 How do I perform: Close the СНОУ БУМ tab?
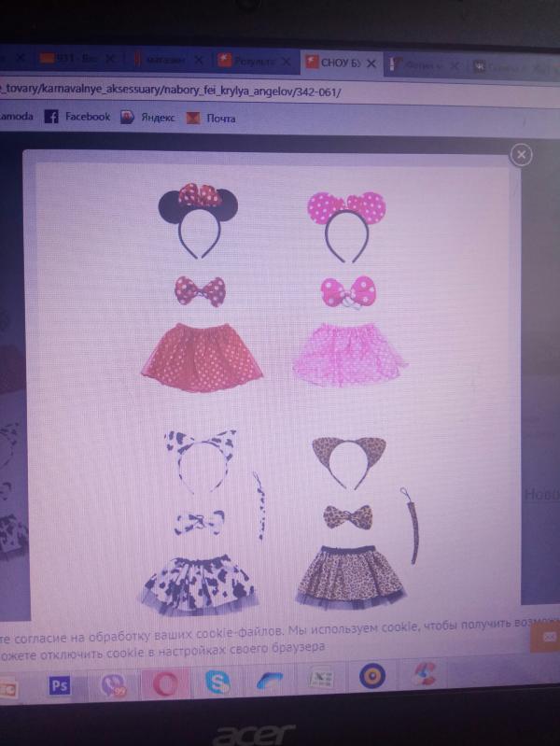pyautogui.click(x=371, y=63)
